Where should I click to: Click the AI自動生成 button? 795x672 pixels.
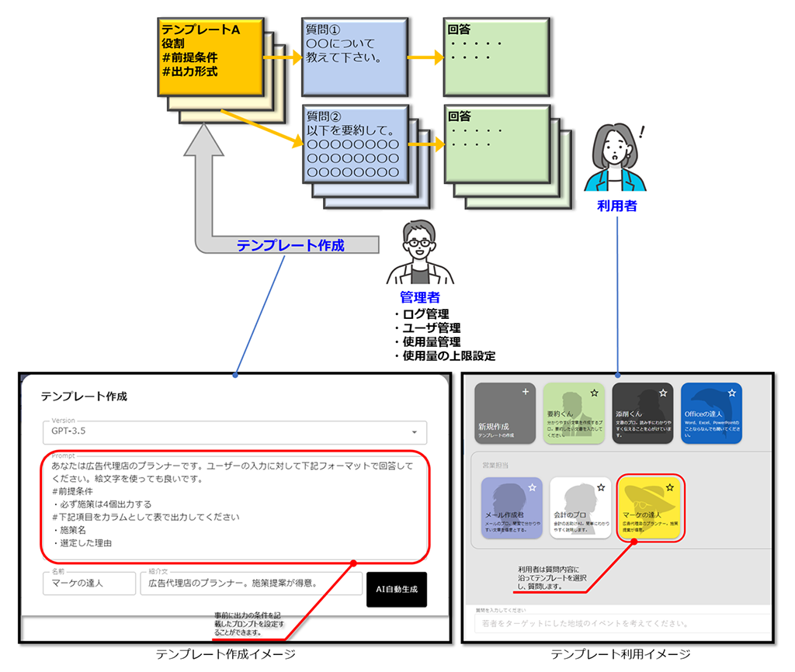[x=397, y=590]
